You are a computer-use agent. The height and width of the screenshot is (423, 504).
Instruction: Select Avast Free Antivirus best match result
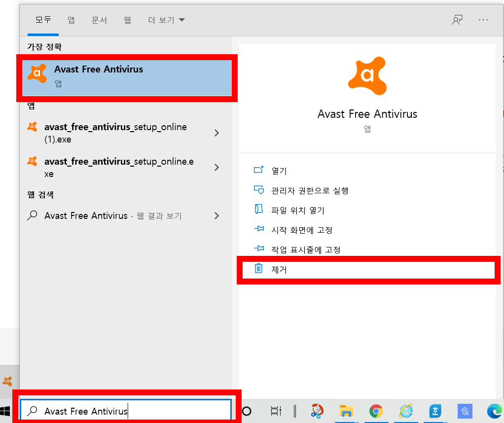[x=127, y=78]
